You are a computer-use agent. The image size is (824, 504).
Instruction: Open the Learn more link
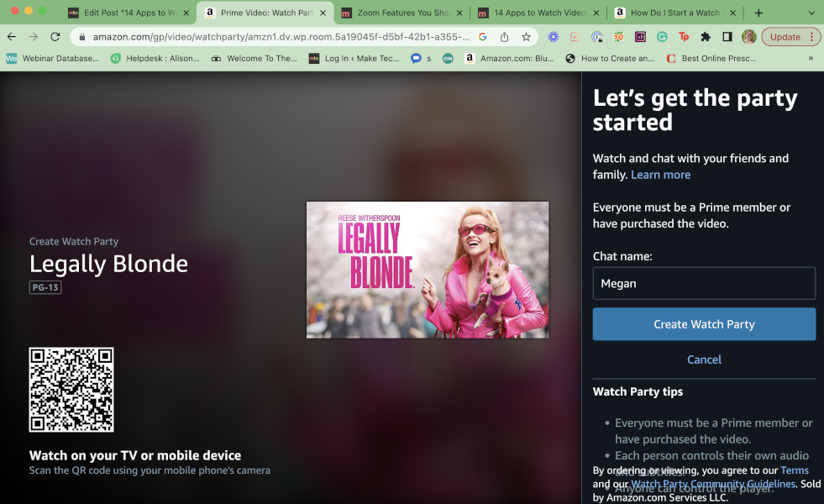click(x=660, y=175)
